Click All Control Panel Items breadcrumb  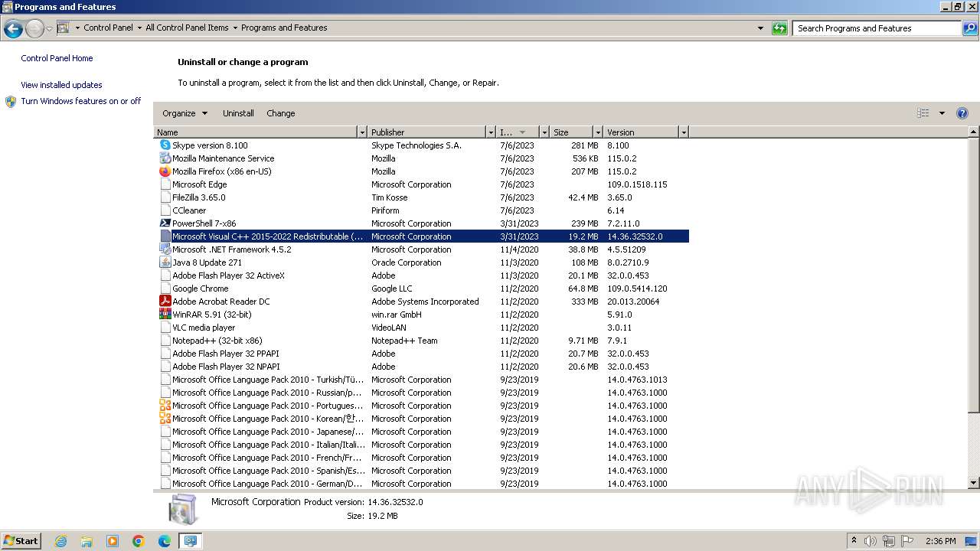pos(187,28)
